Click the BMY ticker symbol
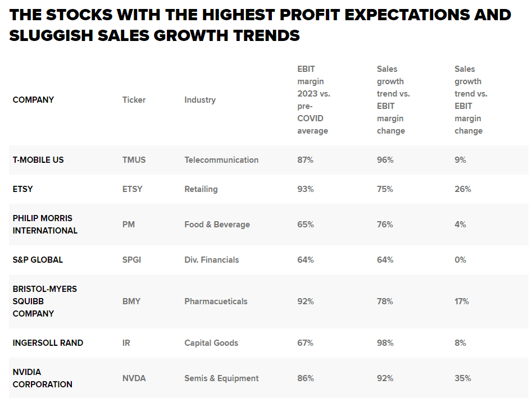The width and height of the screenshot is (532, 398). click(x=131, y=301)
